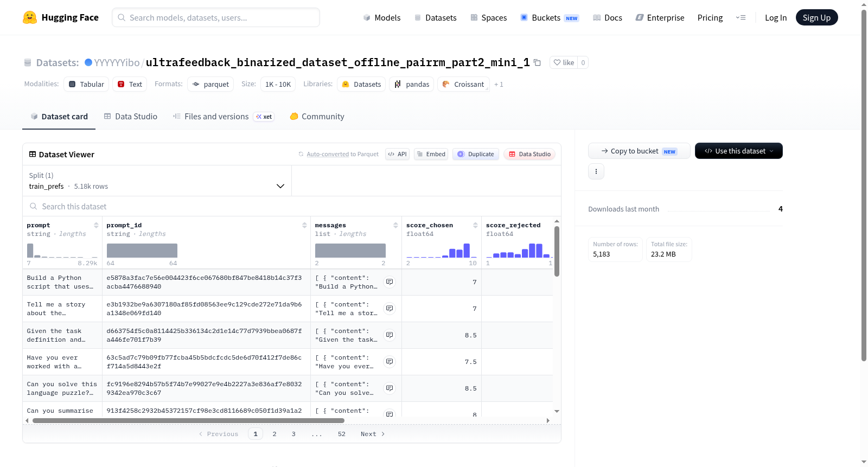Open Spaces in the top navigation
868x467 pixels.
click(x=488, y=17)
